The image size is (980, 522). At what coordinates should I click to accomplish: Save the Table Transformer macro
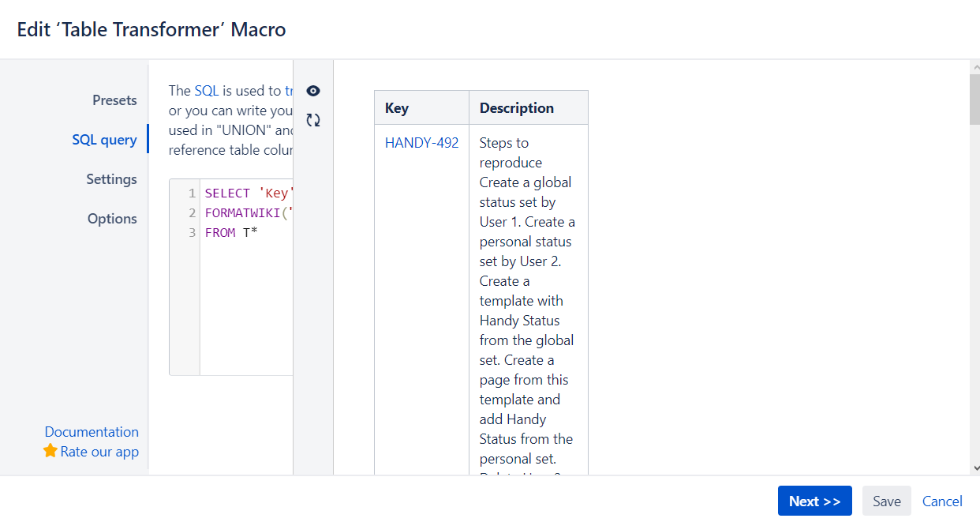[886, 501]
